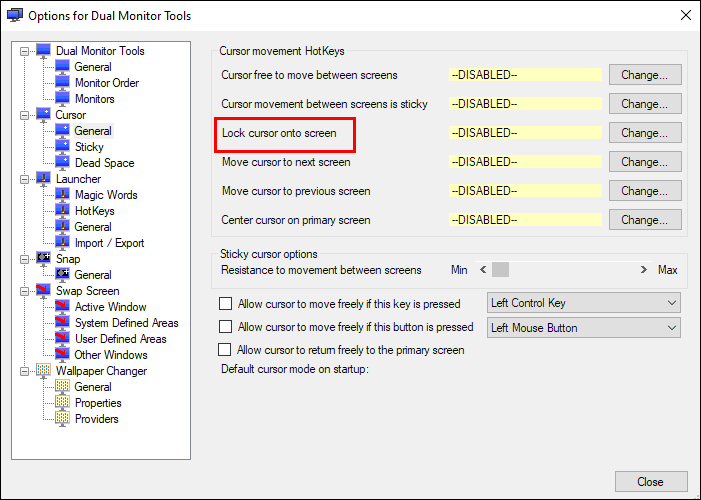Open the Magic Words launcher icon
Viewport: 701px width, 500px height.
coord(62,195)
